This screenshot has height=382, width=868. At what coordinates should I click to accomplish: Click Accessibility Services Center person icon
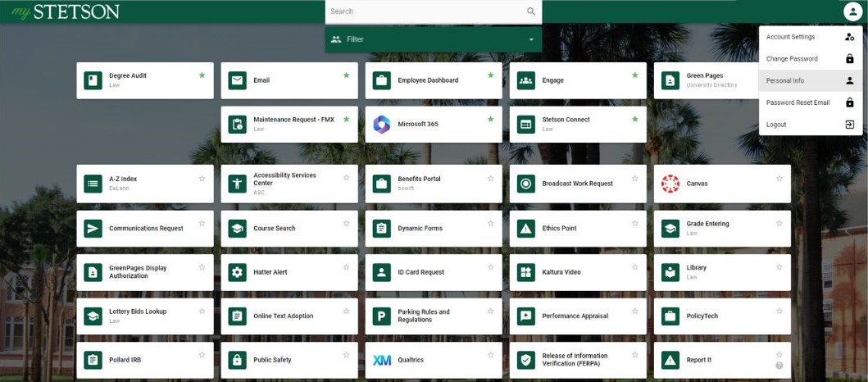[238, 184]
